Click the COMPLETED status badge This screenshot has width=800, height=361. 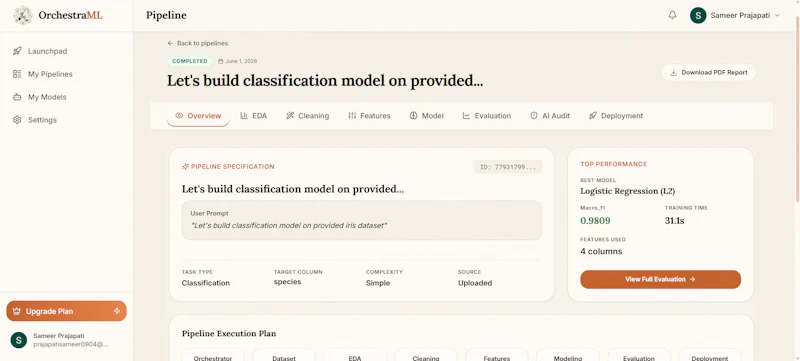click(x=190, y=61)
